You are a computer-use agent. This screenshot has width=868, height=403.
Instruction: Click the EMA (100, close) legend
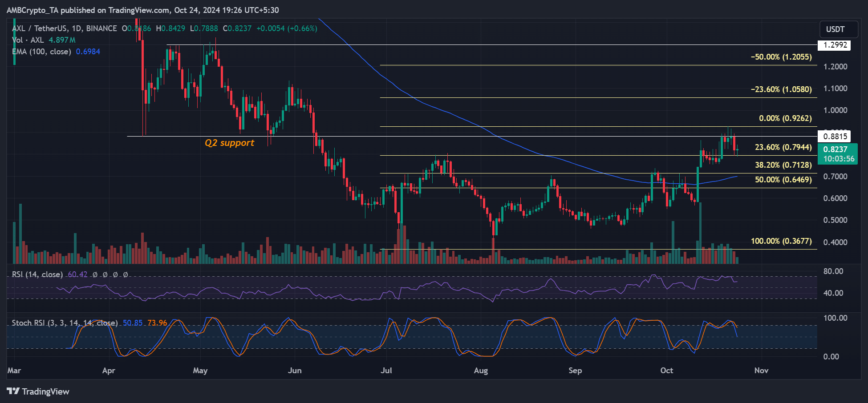pos(41,52)
